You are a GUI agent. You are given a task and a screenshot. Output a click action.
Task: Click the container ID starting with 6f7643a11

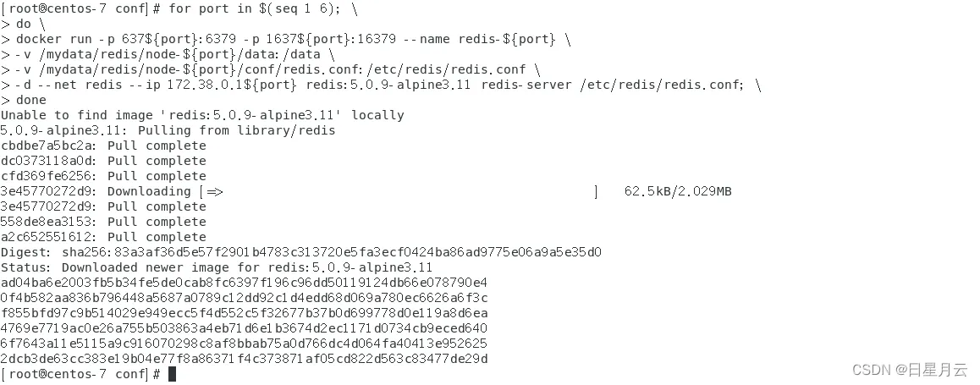click(244, 344)
